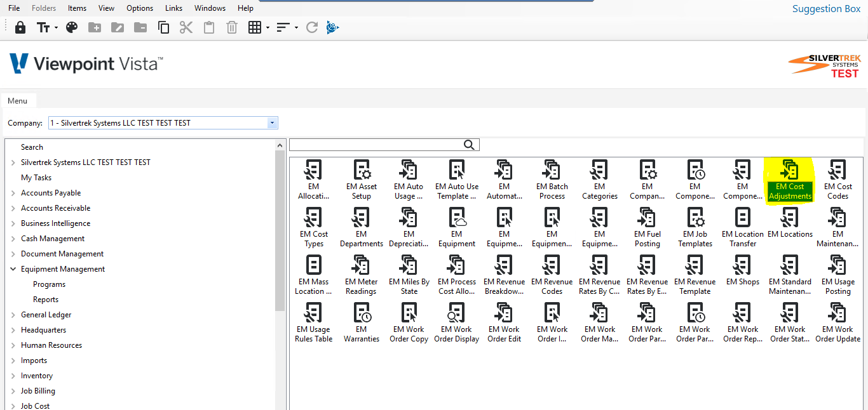Select Search in the left tree
The width and height of the screenshot is (868, 410).
click(x=32, y=147)
